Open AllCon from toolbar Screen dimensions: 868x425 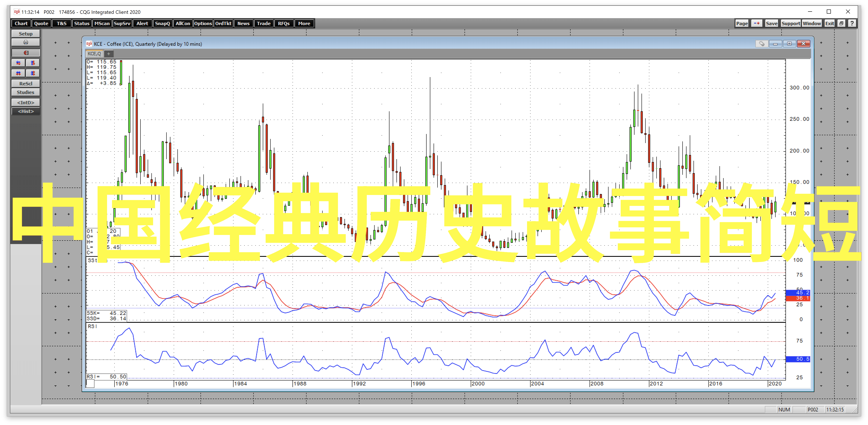click(183, 23)
